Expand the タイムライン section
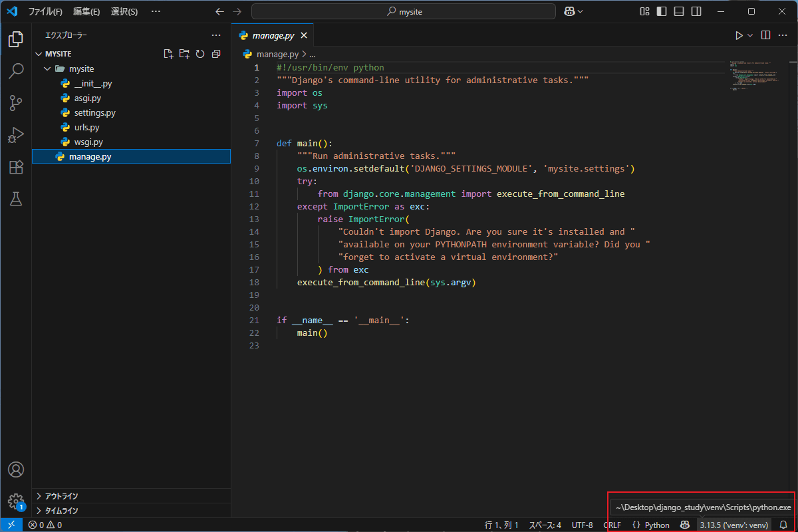 point(131,511)
